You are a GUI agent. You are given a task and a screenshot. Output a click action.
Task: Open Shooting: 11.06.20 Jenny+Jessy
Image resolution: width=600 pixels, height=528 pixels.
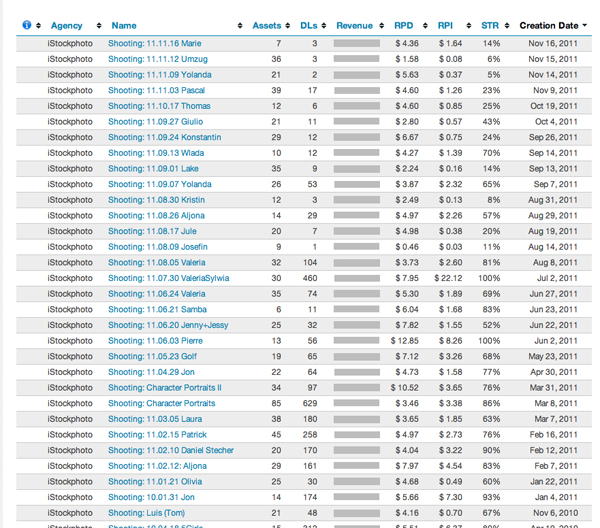click(x=168, y=325)
